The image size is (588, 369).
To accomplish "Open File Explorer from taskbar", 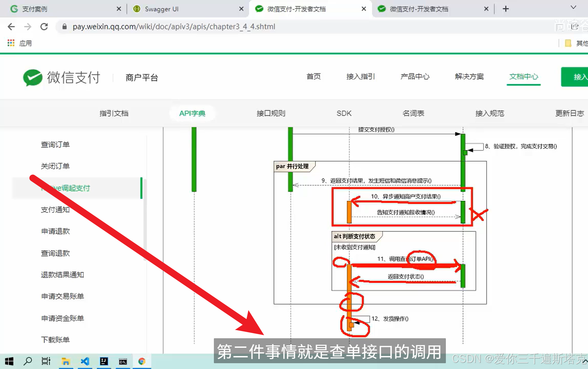I will [x=66, y=361].
